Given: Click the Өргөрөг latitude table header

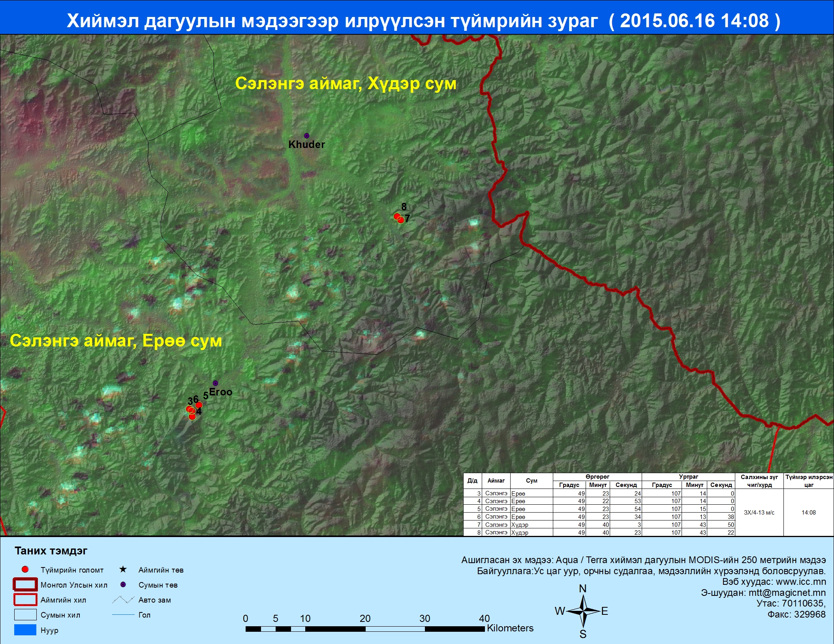Looking at the screenshot, I should 597,477.
